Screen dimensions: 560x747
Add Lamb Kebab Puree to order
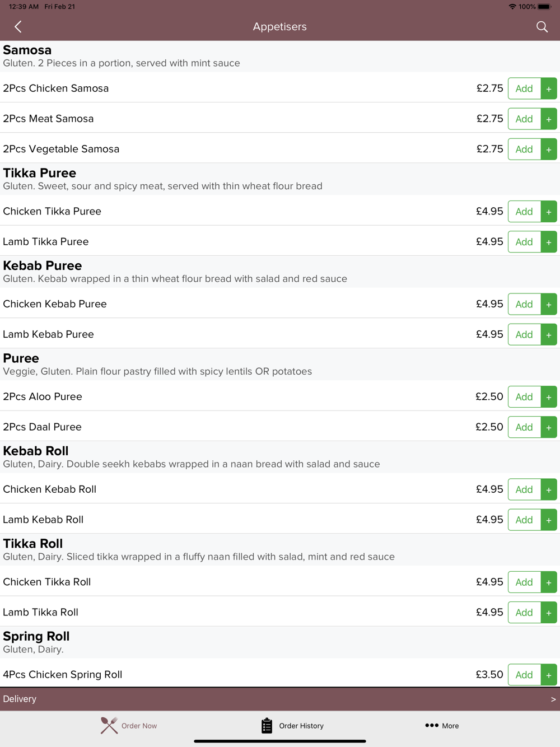524,334
